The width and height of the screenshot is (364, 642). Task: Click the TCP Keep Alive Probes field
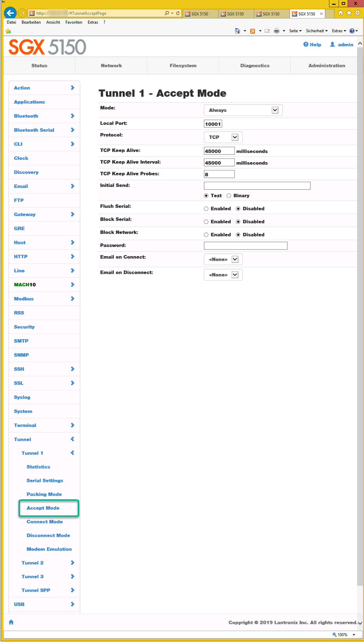coord(219,174)
